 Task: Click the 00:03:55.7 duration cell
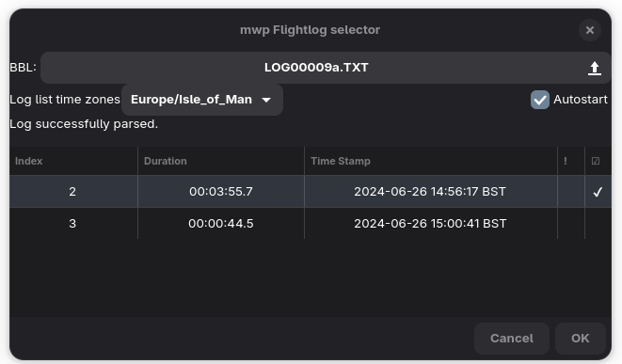tap(221, 192)
